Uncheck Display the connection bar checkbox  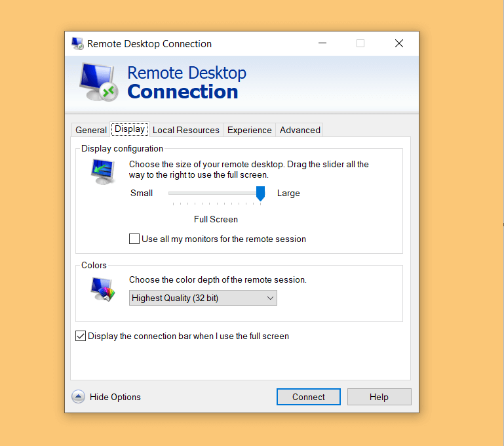(81, 336)
